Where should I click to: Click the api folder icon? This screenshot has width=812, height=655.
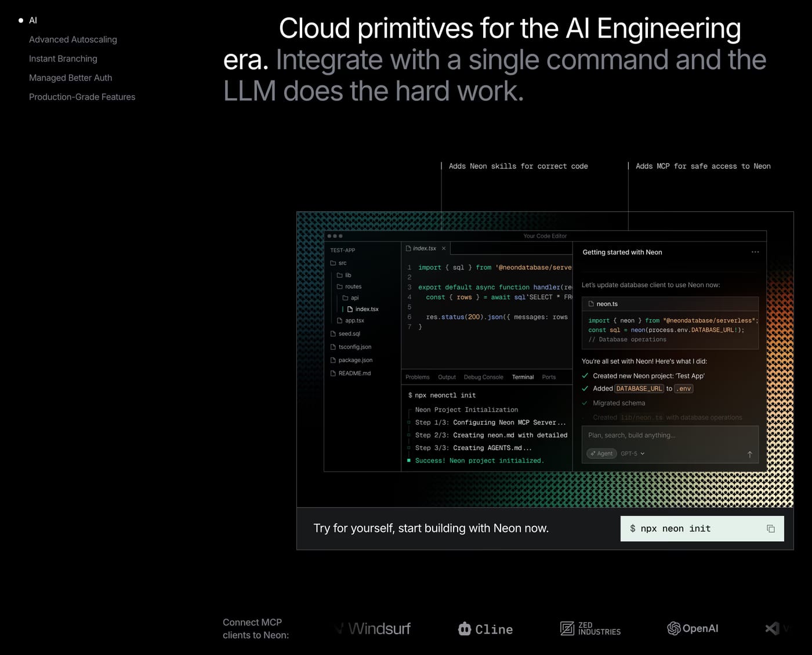[x=346, y=298]
